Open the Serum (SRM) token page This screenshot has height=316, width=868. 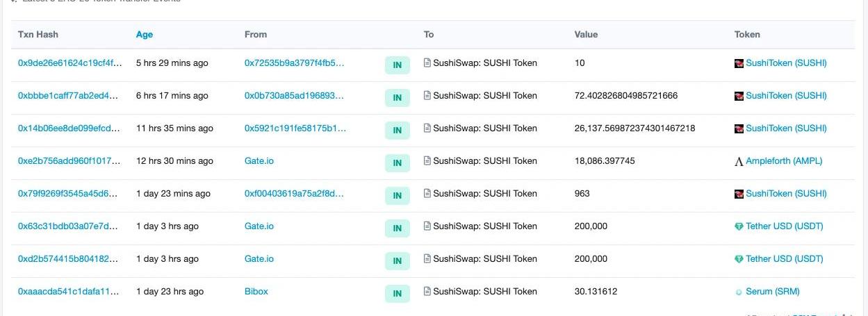pos(772,291)
